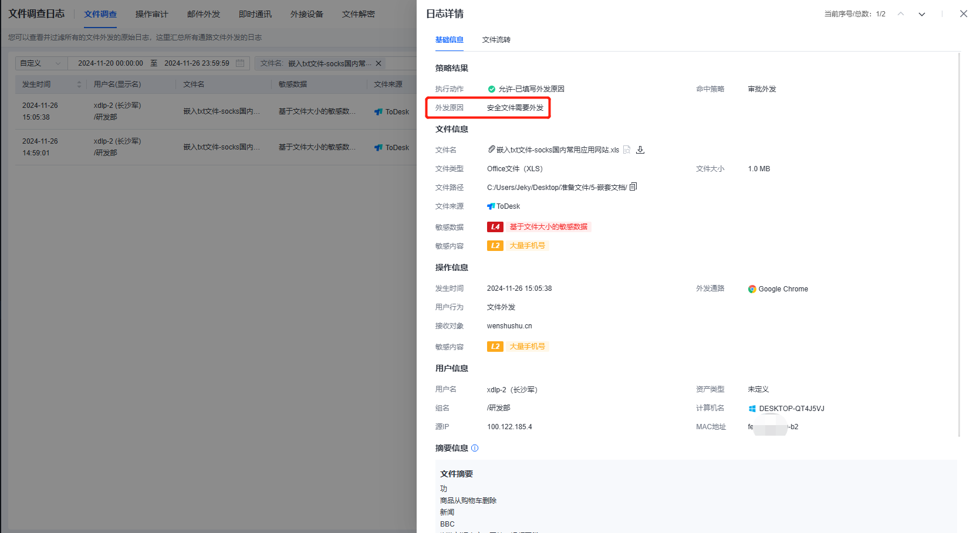Copy the file path

coord(633,187)
